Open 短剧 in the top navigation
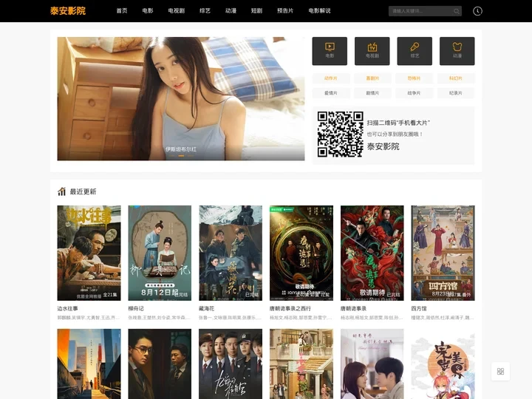The width and height of the screenshot is (532, 399). (256, 11)
